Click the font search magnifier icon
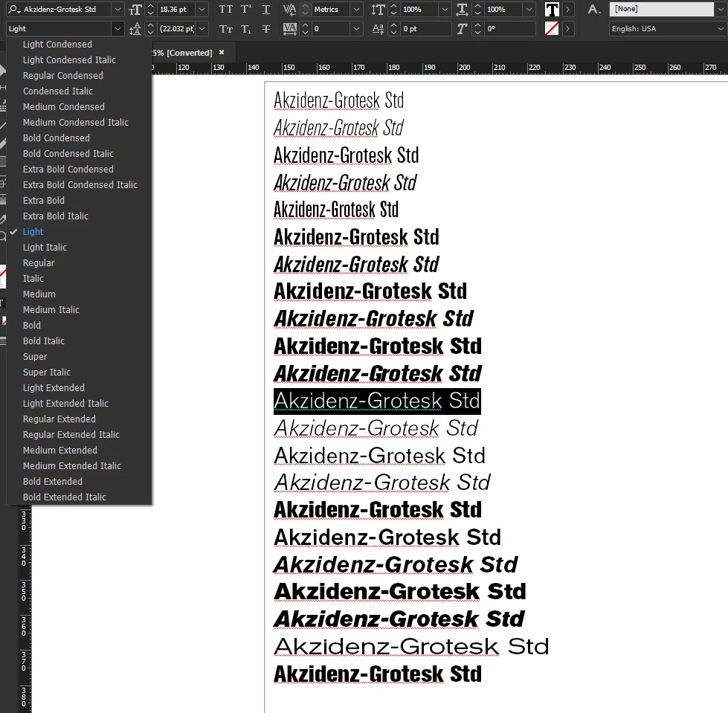The height and width of the screenshot is (713, 728). point(14,9)
